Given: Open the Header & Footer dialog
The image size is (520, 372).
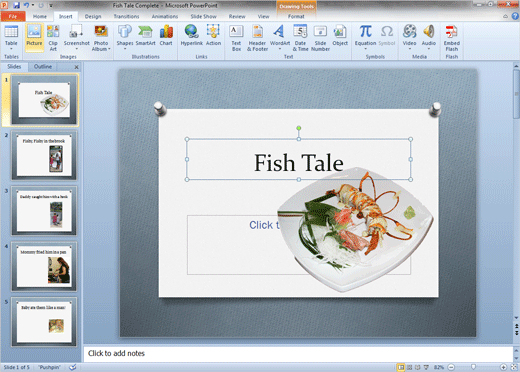Looking at the screenshot, I should pyautogui.click(x=257, y=37).
